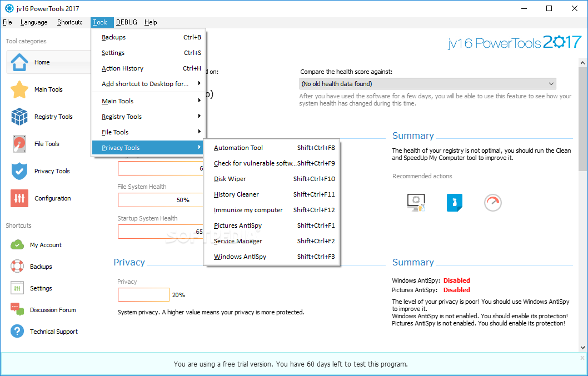Click the Privacy 20% progress bar
The image size is (588, 376).
[x=143, y=295]
